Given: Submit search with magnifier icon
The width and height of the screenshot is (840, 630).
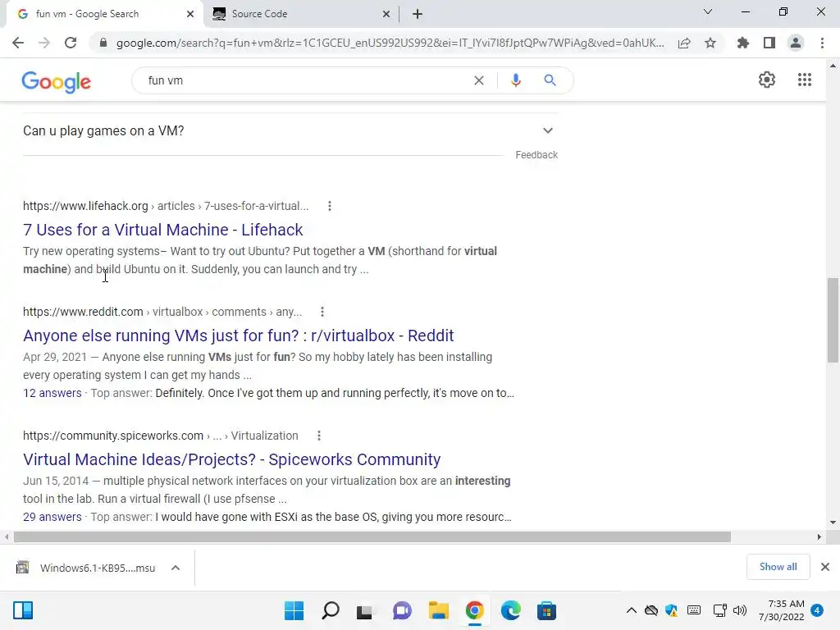Looking at the screenshot, I should 550,80.
